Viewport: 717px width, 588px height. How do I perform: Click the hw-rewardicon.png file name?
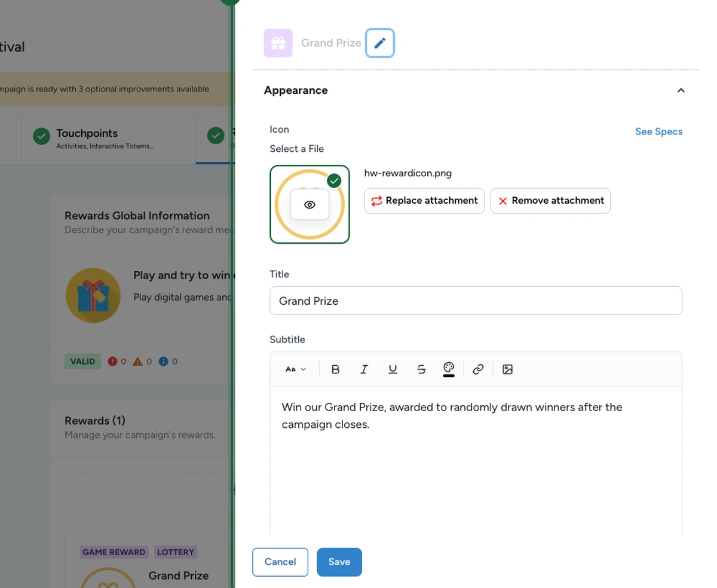coord(408,173)
